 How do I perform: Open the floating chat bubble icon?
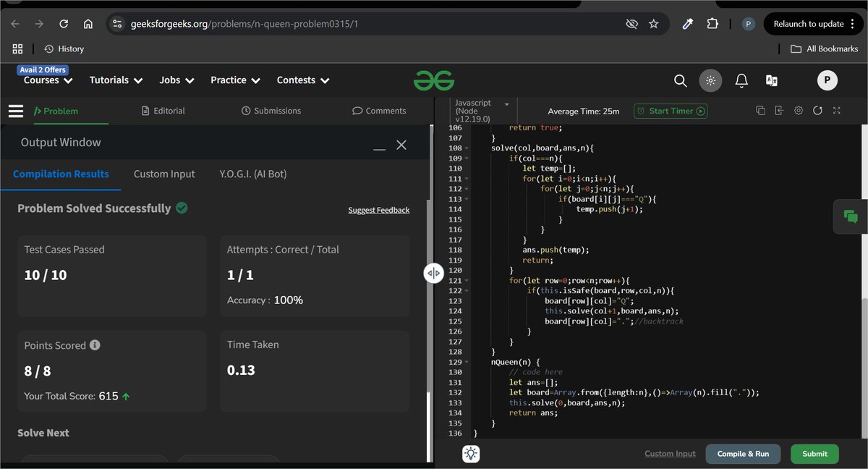pyautogui.click(x=851, y=216)
